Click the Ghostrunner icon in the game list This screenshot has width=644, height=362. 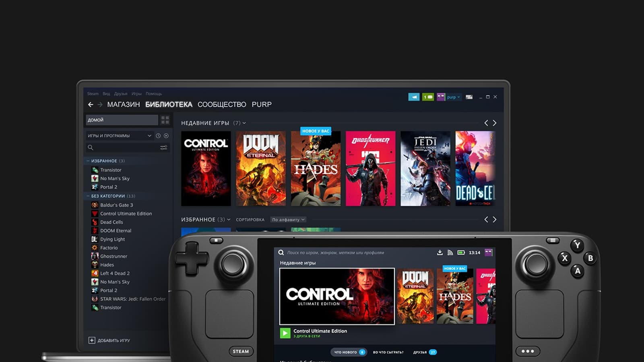pos(95,256)
